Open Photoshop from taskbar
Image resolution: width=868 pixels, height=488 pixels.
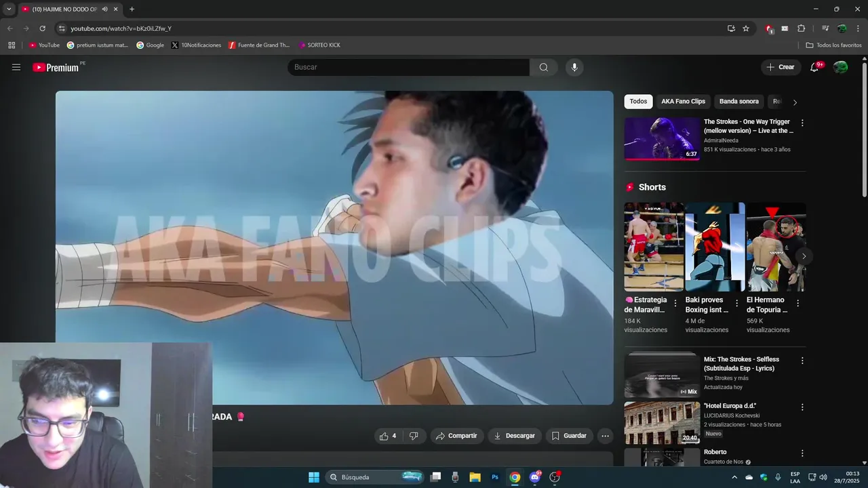495,477
